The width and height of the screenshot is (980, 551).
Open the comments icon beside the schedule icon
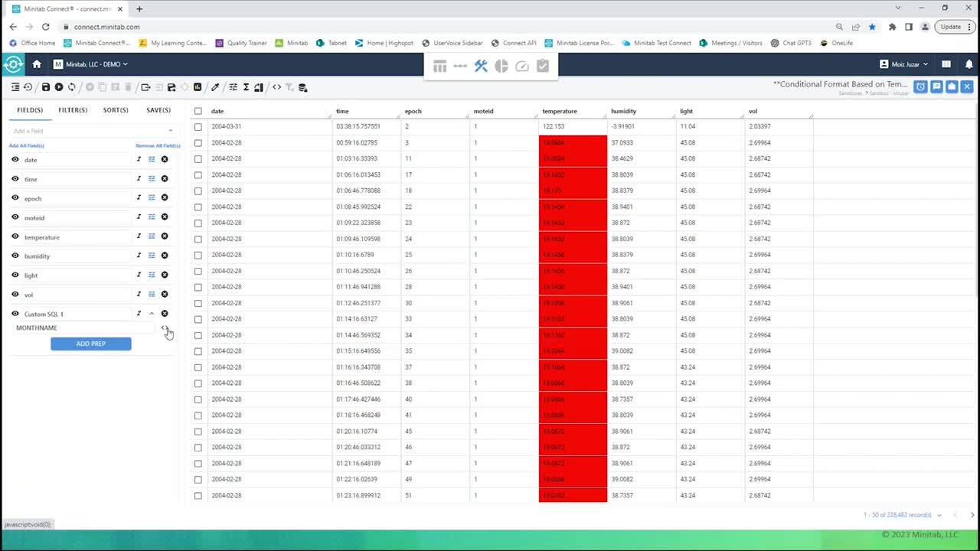(936, 86)
